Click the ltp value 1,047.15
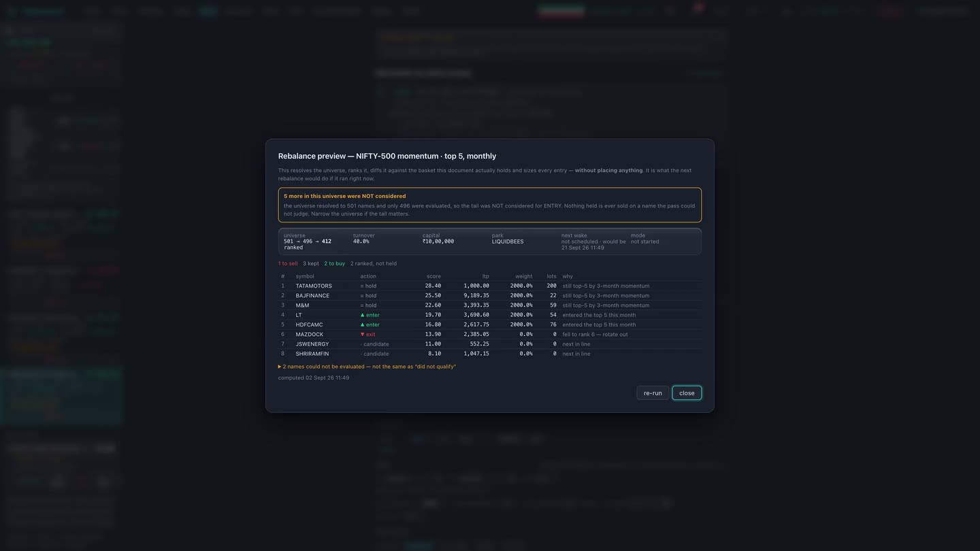The height and width of the screenshot is (551, 980). pos(476,354)
